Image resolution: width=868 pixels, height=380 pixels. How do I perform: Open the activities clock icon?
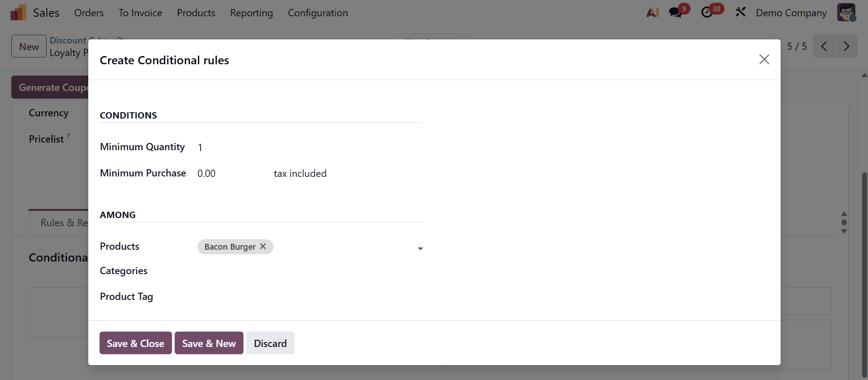[x=707, y=12]
